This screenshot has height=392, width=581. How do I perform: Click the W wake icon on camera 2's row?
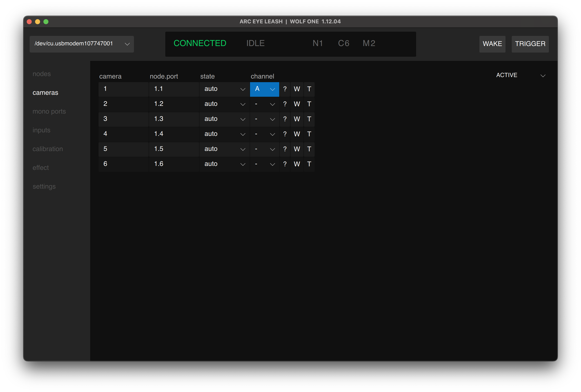297,104
